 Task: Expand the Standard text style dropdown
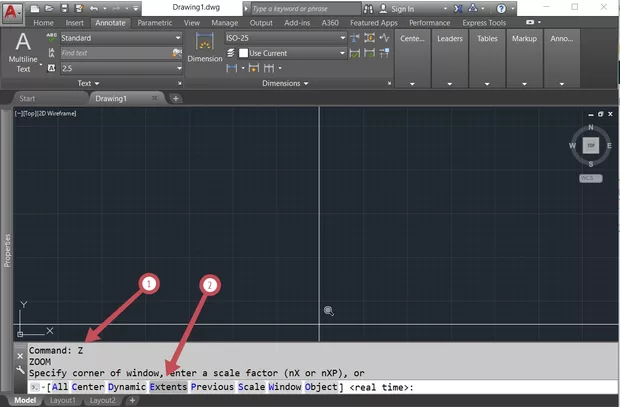click(179, 38)
